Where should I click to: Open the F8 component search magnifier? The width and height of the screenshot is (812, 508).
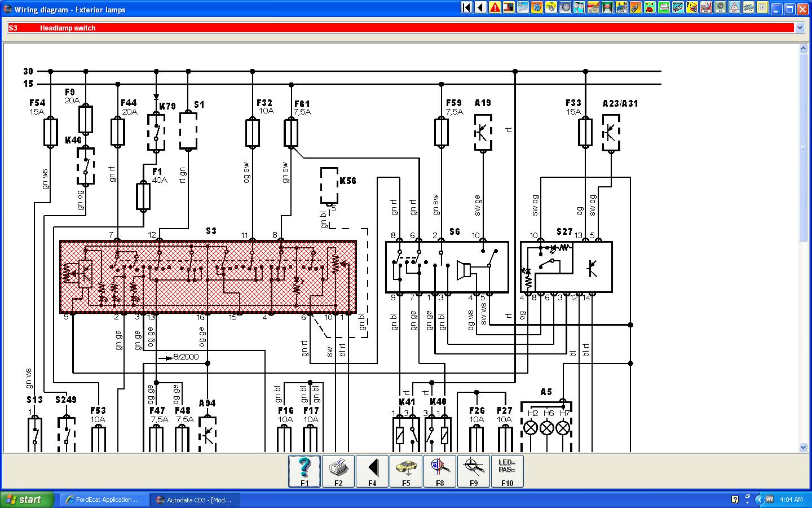click(440, 471)
